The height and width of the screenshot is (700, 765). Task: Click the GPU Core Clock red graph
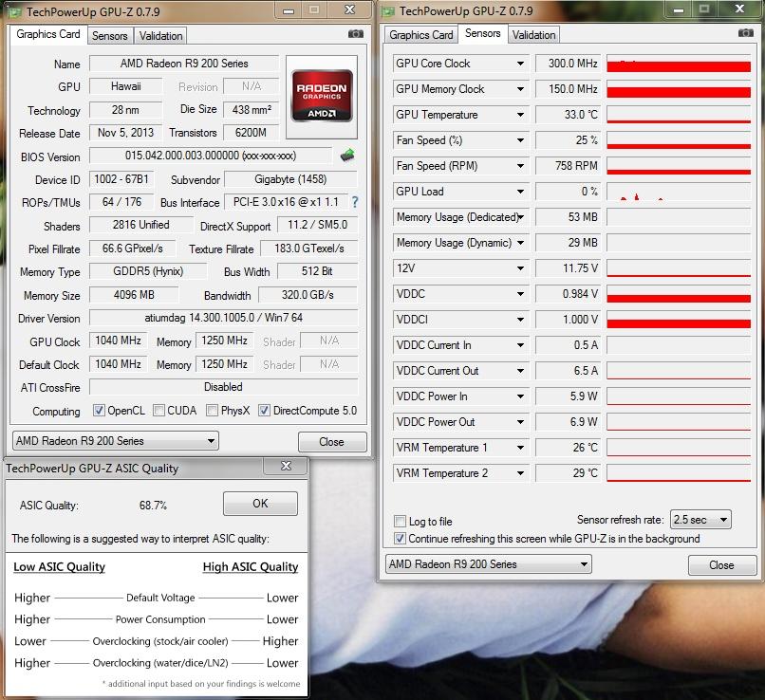(x=679, y=64)
